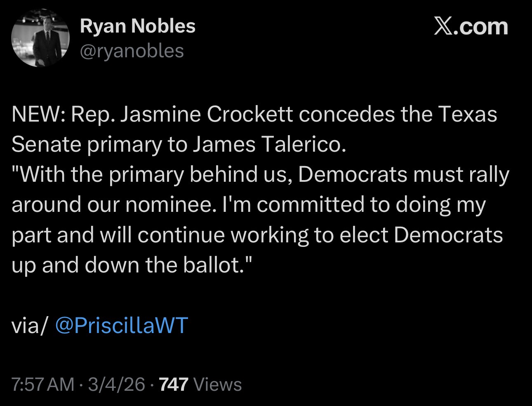Click the word "NEW:" starting the post
The height and width of the screenshot is (406, 532).
point(37,114)
